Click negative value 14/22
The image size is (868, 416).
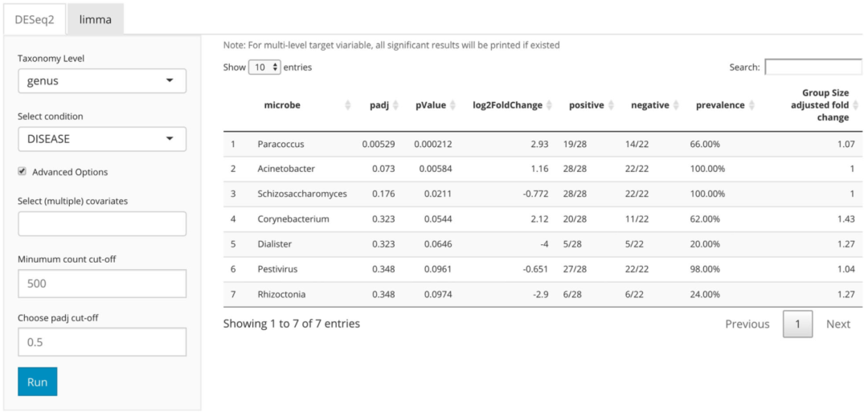pyautogui.click(x=637, y=144)
